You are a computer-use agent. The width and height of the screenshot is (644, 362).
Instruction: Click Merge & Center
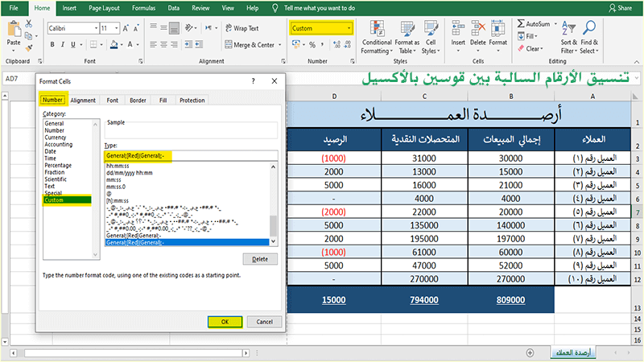250,45
